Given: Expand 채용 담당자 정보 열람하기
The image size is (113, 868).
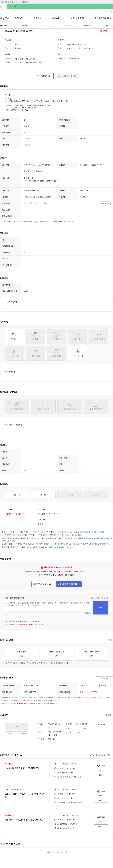Looking at the screenshot, I should [69, 584].
